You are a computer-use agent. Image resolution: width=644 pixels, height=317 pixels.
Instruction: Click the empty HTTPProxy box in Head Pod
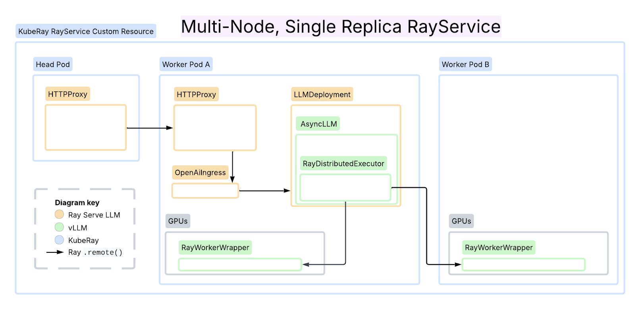[x=86, y=128]
